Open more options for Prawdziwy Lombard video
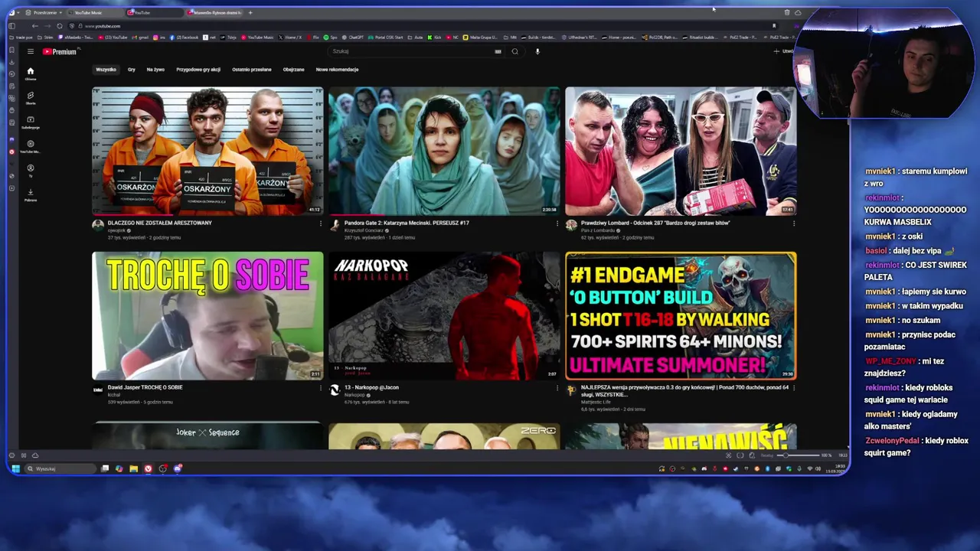Viewport: 980px width, 551px height. [x=794, y=223]
